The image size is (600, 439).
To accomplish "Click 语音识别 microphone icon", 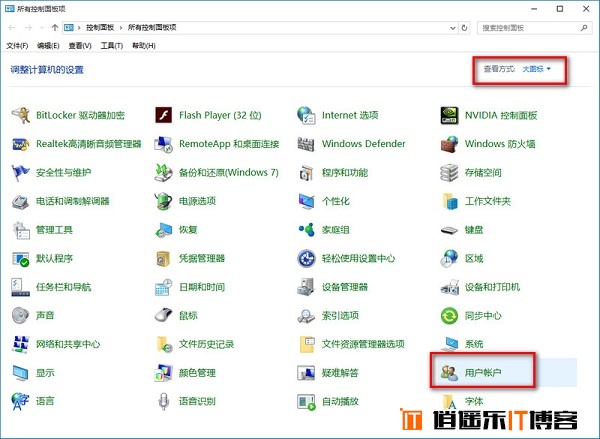I will [164, 401].
